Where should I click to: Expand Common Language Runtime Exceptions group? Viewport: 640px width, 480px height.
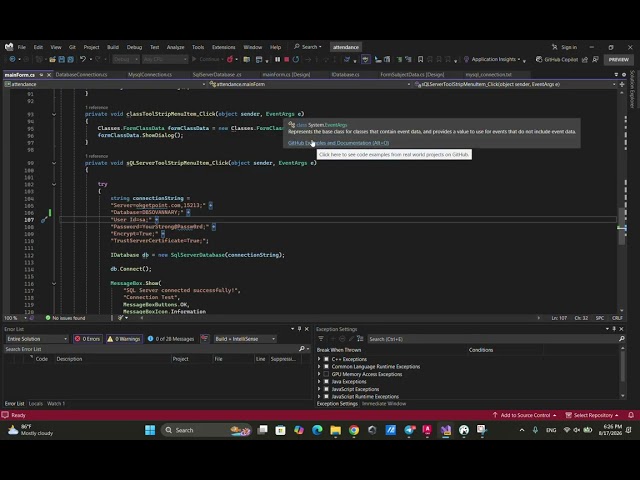319,367
